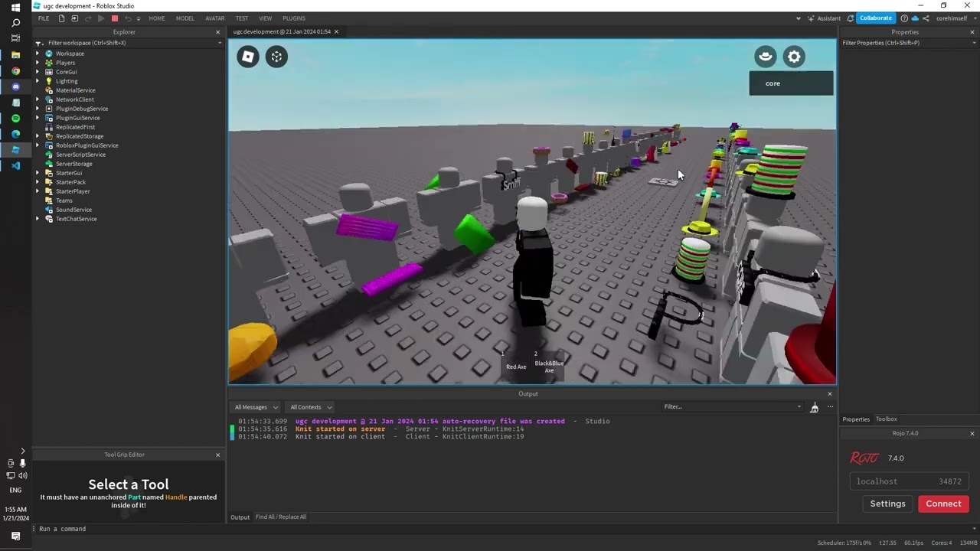
Task: Click the Filter workspace search field
Action: 129,43
